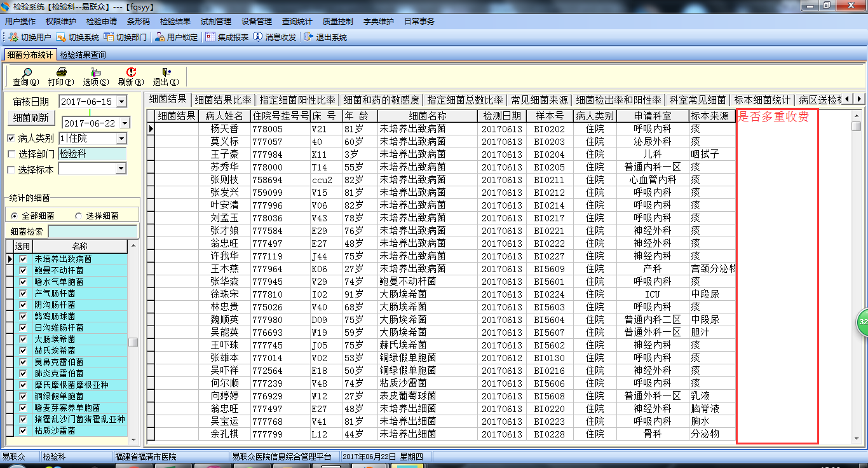The height and width of the screenshot is (468, 868).
Task: Switch to the 细菌结果比率 tab
Action: 223,100
